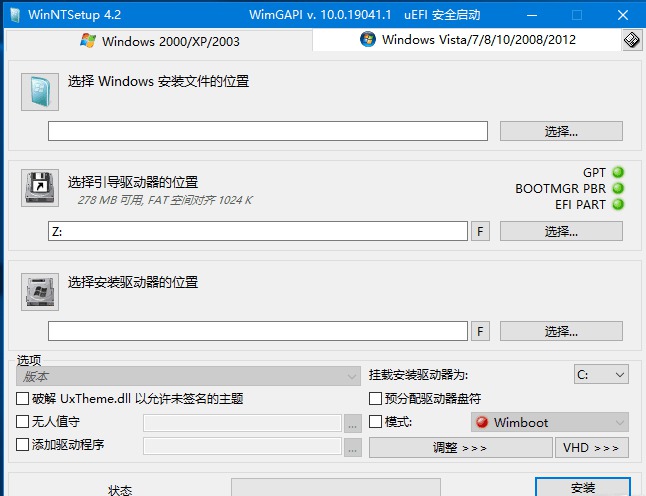Open the tools icon at tab bar right end
This screenshot has width=646, height=496.
[x=632, y=40]
